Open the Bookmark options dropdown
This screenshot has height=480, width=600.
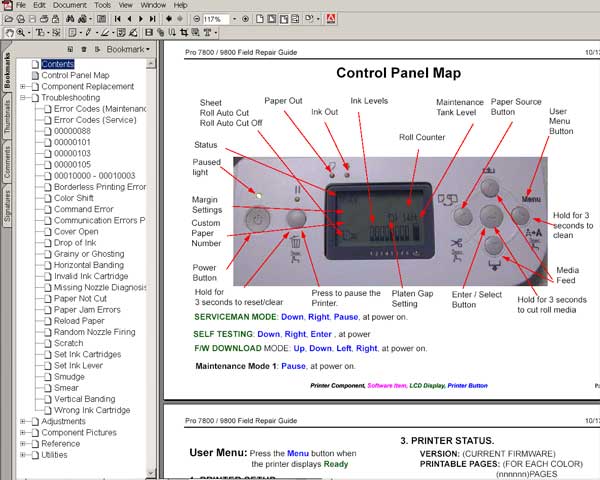click(x=128, y=49)
